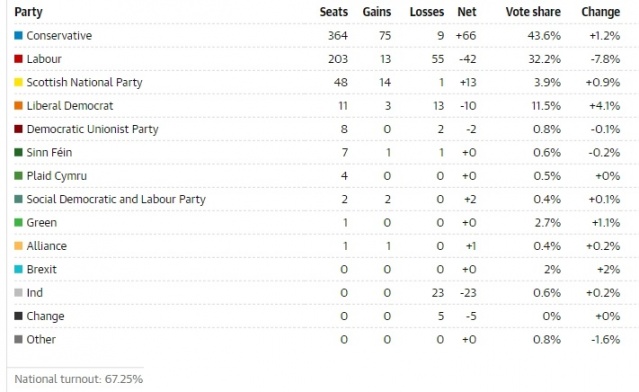Image resolution: width=639 pixels, height=392 pixels.
Task: Click the orange Liberal Democrat color square
Action: click(x=18, y=106)
